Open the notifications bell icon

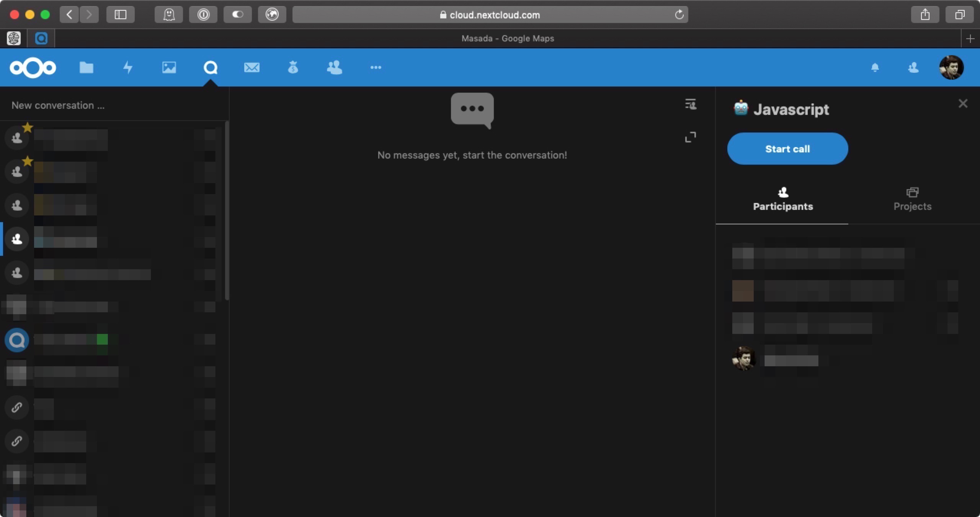[875, 68]
